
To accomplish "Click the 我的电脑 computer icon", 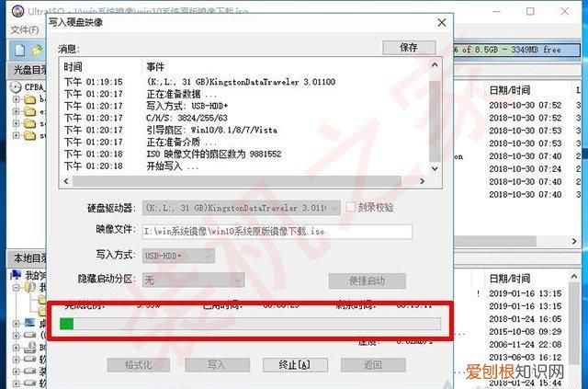I will pyautogui.click(x=16, y=275).
